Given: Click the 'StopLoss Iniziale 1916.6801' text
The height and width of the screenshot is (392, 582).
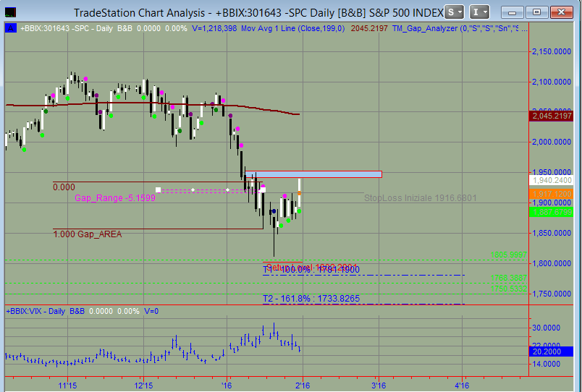Looking at the screenshot, I should 420,198.
